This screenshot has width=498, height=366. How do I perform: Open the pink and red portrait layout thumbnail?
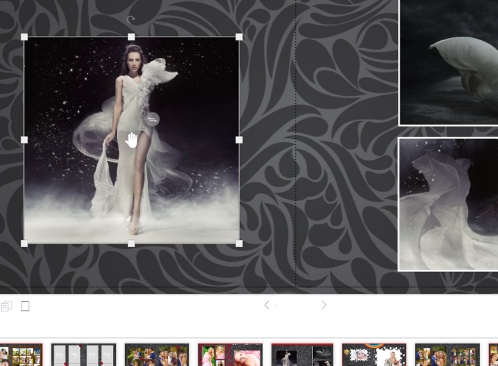(230, 355)
